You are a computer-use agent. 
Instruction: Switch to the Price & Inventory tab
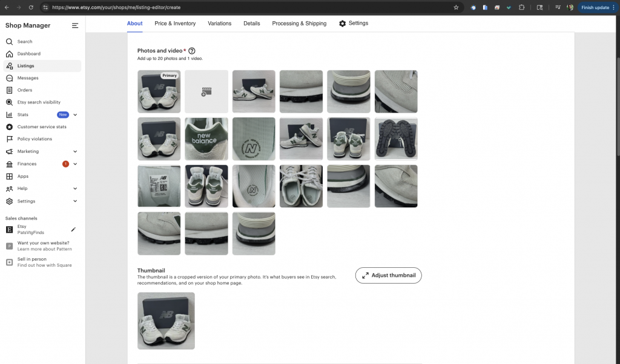175,24
